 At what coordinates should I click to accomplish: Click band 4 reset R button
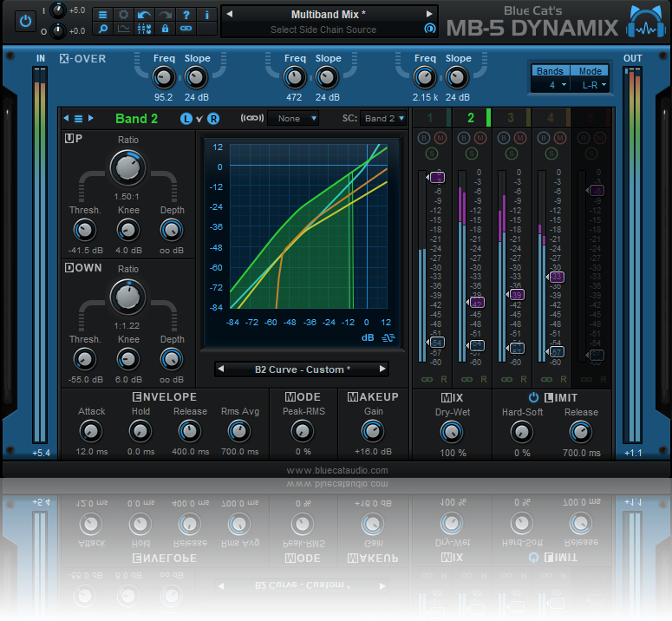click(563, 379)
